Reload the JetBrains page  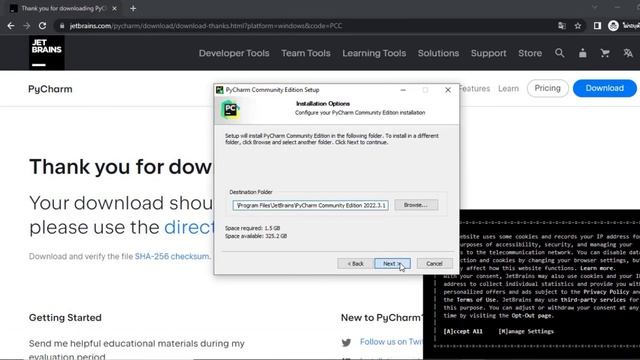click(42, 26)
